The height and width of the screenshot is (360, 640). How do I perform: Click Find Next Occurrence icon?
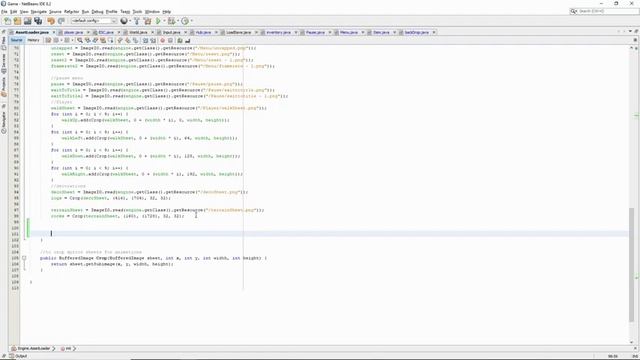tap(95, 40)
